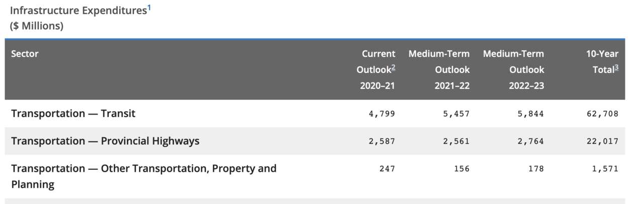Click the ($ Millions) subtitle text
This screenshot has width=644, height=204.
click(x=37, y=26)
